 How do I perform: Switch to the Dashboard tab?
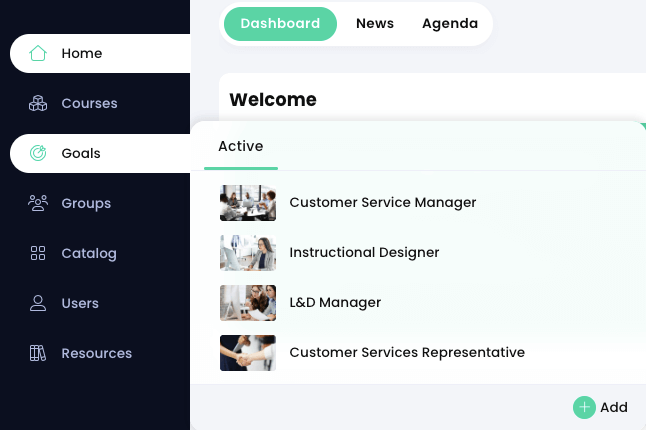click(280, 23)
